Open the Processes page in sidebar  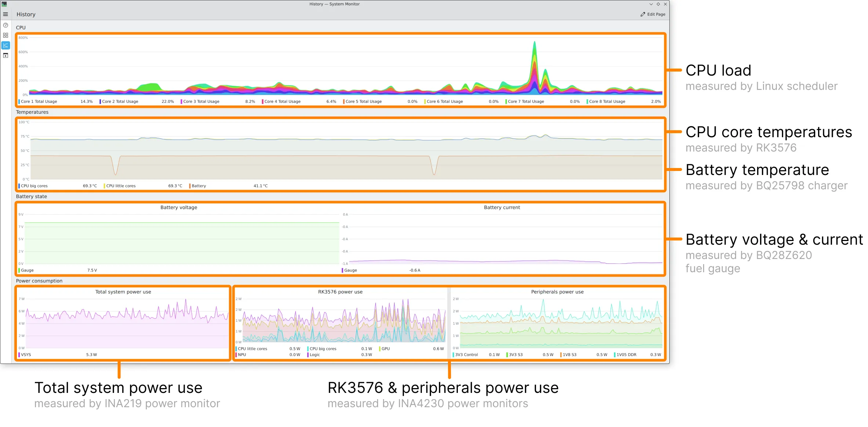point(6,55)
